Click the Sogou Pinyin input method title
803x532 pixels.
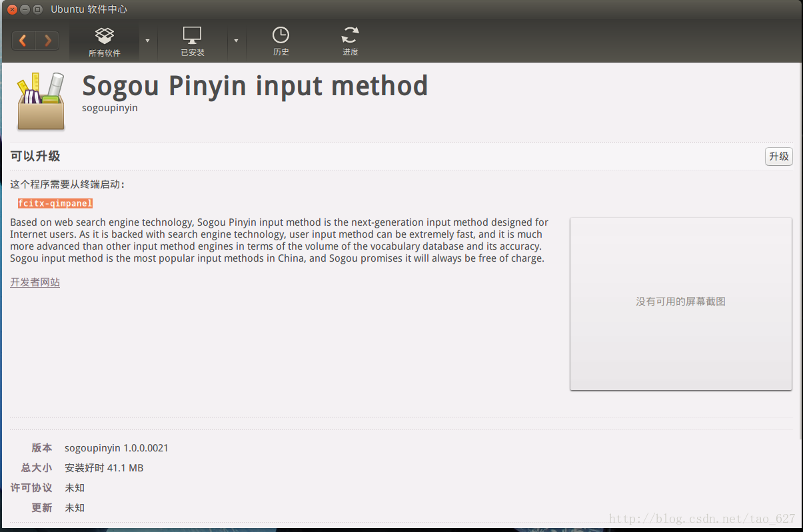[x=255, y=85]
